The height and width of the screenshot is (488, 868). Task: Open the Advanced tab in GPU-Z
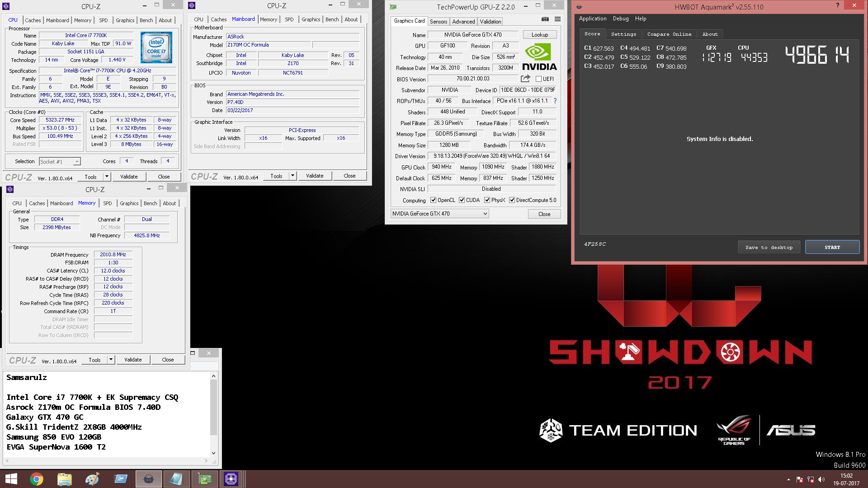[x=463, y=21]
